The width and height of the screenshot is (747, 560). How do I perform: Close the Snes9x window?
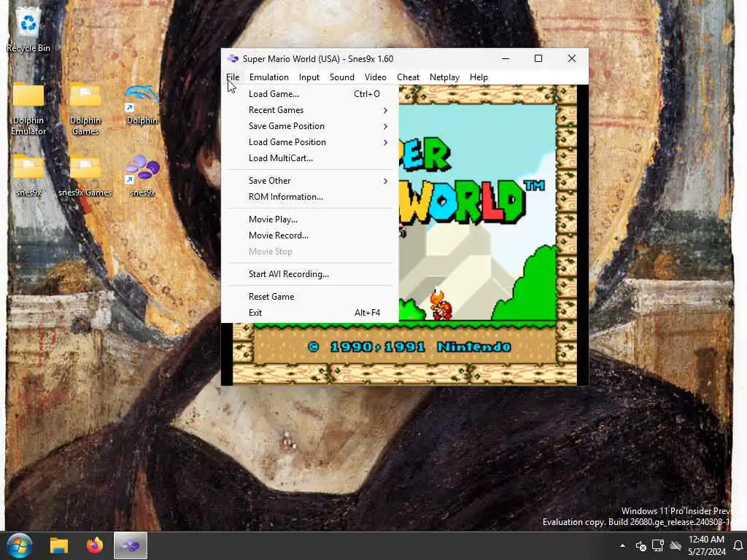pyautogui.click(x=572, y=58)
